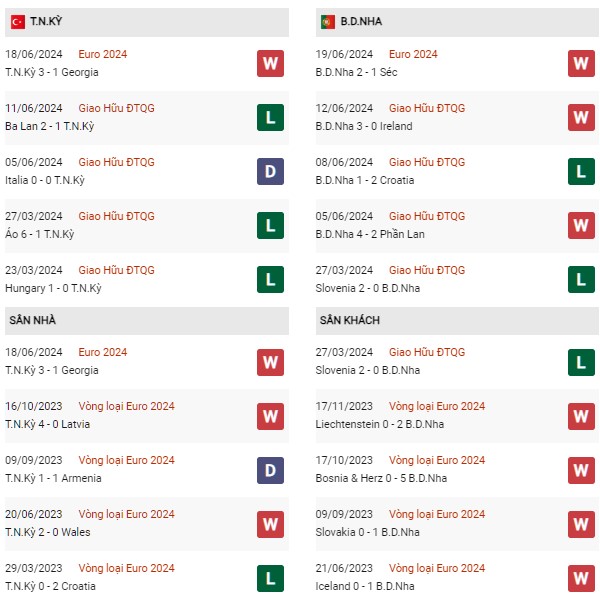Open Vòng loại Euro 2024 link on 17/11/2023
This screenshot has height=600, width=600.
click(x=437, y=406)
